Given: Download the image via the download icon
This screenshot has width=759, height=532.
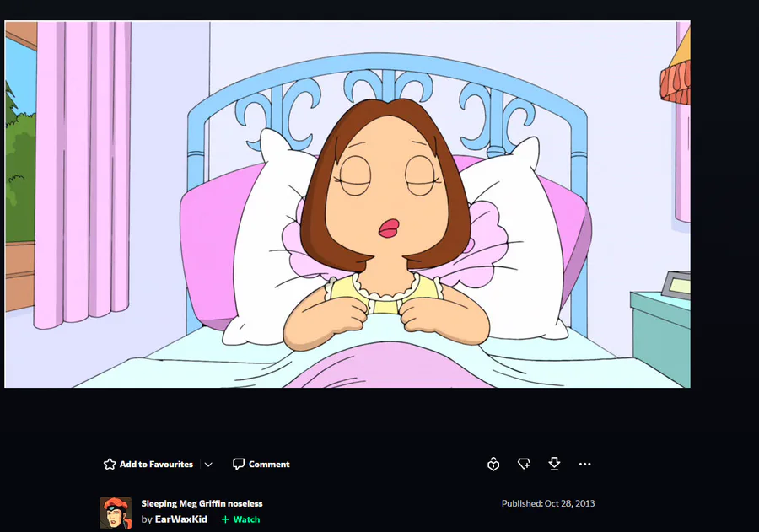Looking at the screenshot, I should [x=554, y=464].
